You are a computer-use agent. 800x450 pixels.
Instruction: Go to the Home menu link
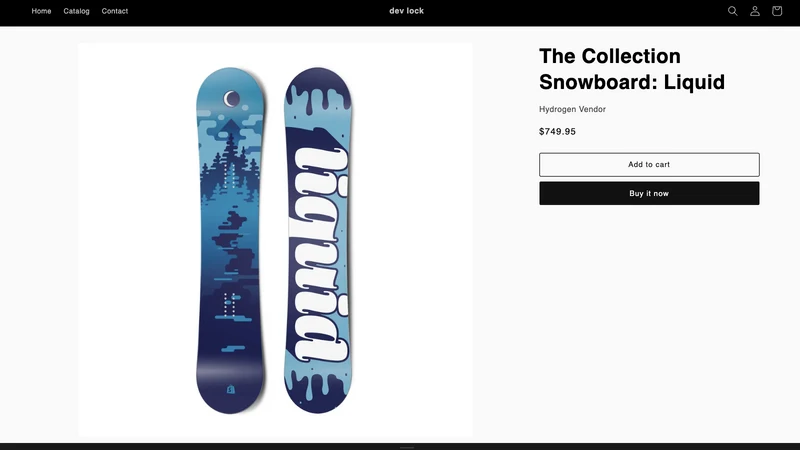(x=41, y=11)
